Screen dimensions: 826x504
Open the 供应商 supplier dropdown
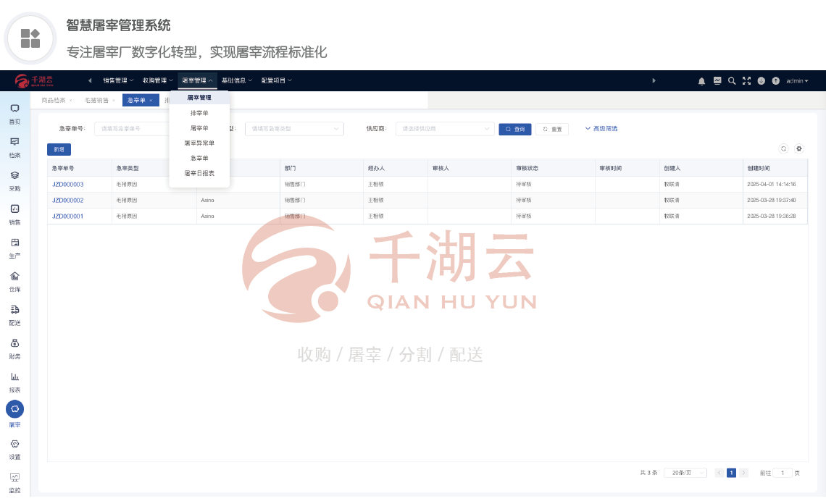448,129
